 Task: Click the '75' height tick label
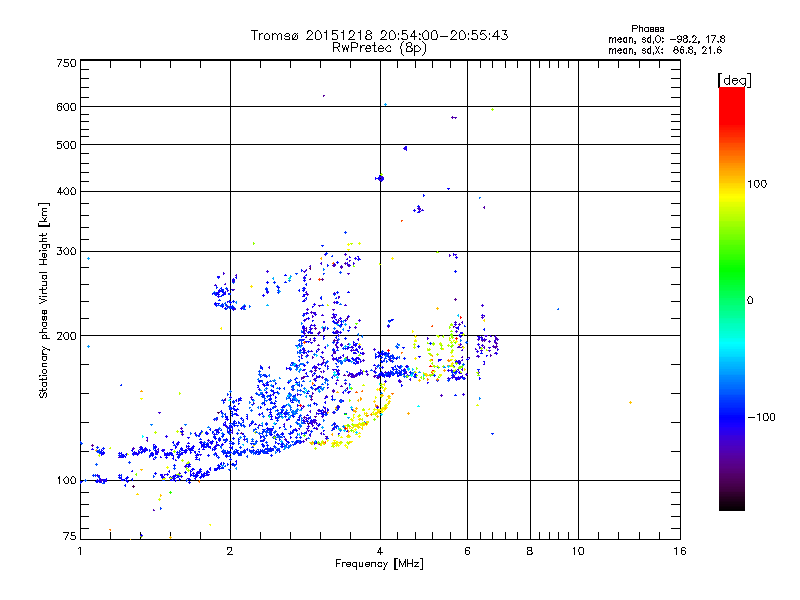tap(70, 536)
